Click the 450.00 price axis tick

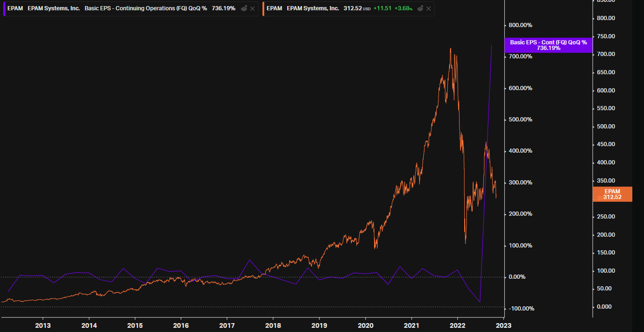(x=605, y=144)
